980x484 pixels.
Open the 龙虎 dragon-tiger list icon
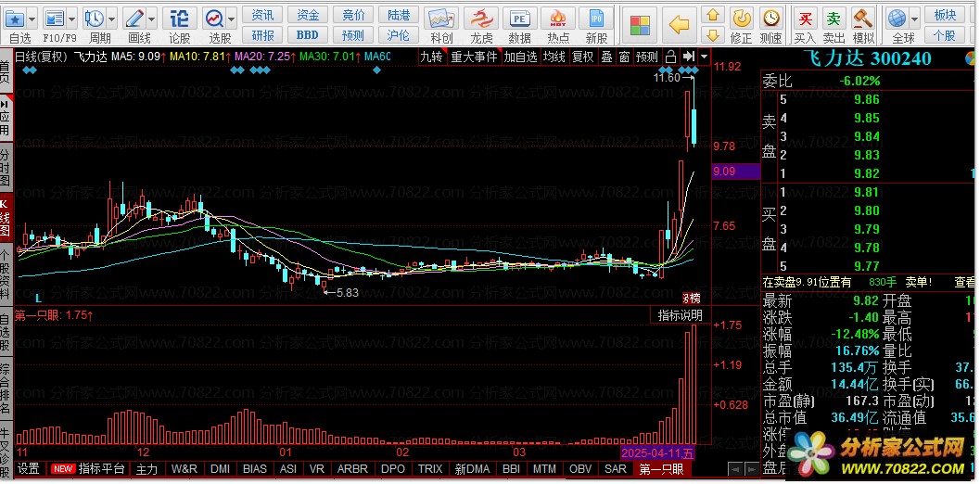pos(481,18)
